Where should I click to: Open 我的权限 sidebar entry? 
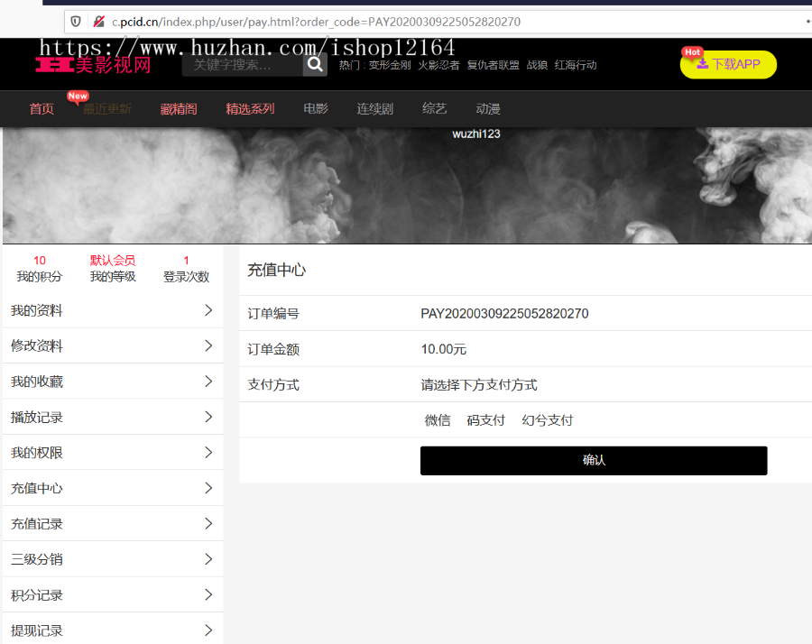pyautogui.click(x=113, y=453)
